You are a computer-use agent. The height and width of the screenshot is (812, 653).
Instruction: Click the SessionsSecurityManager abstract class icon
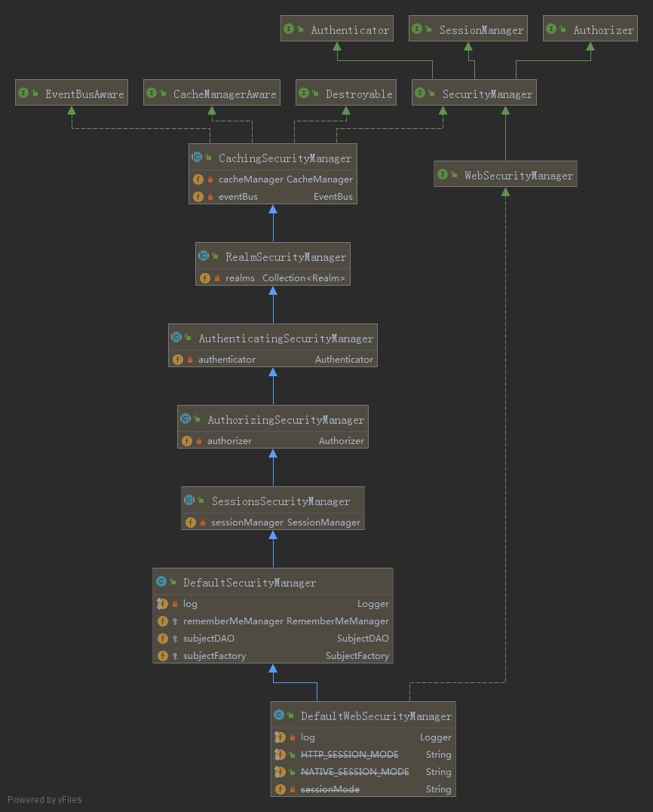[x=189, y=500]
